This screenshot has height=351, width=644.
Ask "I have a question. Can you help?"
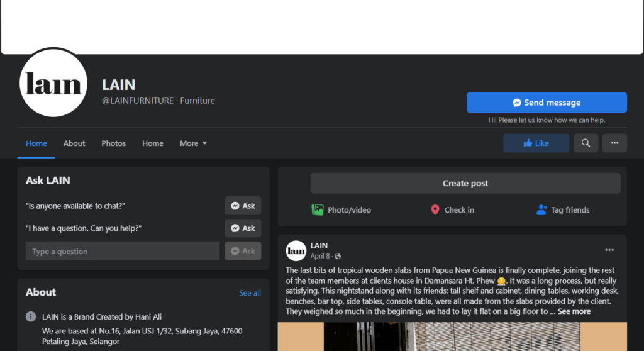tap(243, 228)
